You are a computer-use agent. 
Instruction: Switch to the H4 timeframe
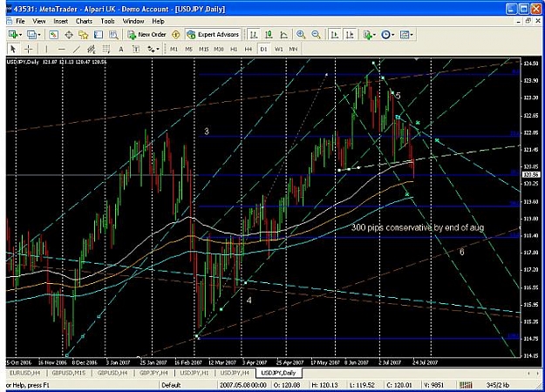click(249, 49)
